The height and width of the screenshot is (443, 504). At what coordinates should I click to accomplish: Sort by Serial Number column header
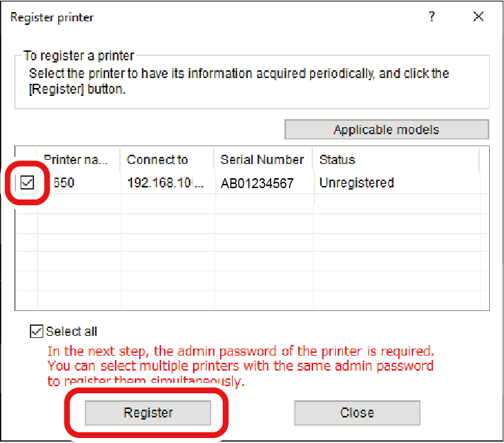tap(262, 160)
